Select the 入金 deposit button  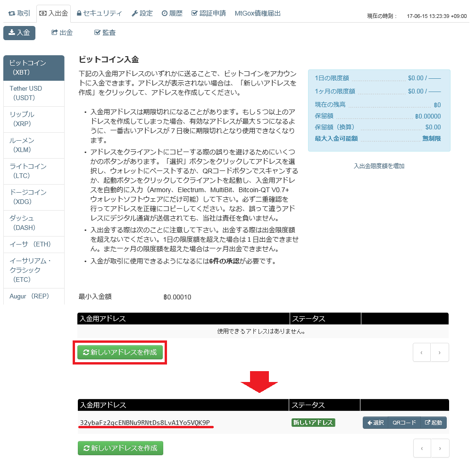[x=19, y=33]
